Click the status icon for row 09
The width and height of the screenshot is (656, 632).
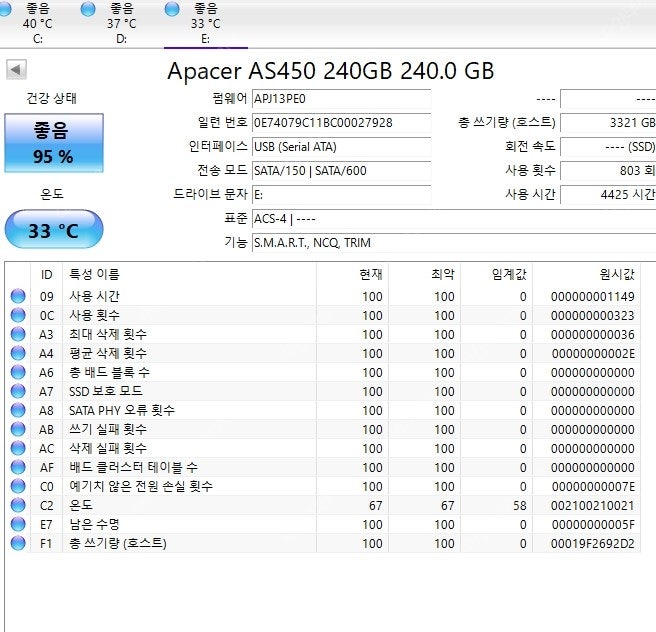(18, 296)
